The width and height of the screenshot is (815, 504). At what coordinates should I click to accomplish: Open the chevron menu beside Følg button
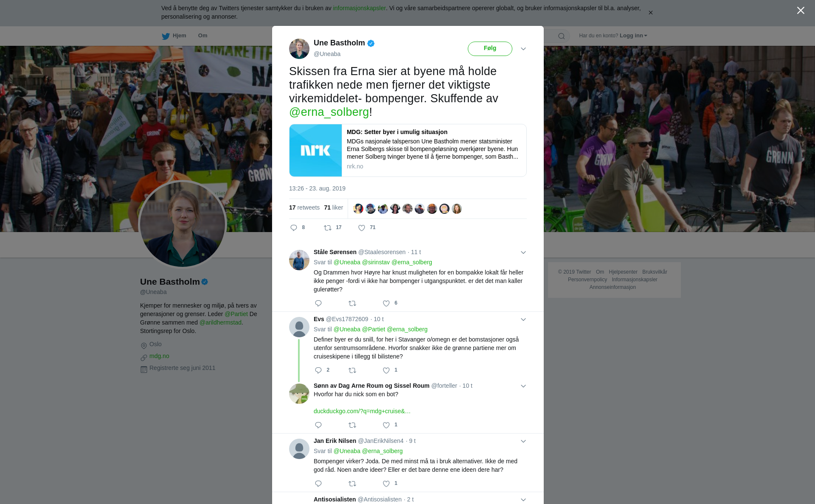523,49
